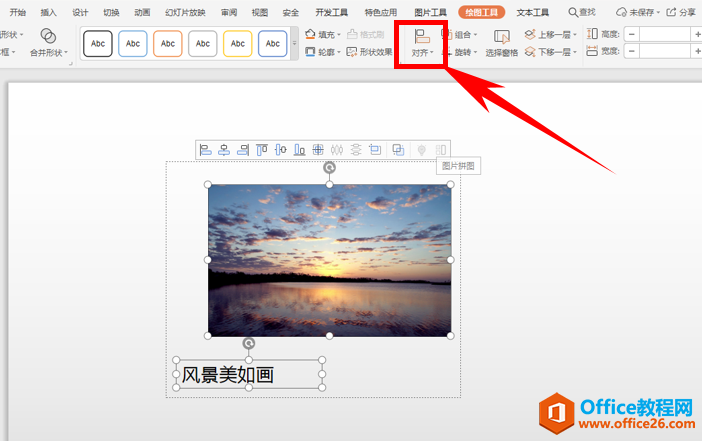Click align bottom icon in floating toolbar
Image resolution: width=702 pixels, height=441 pixels.
[299, 150]
